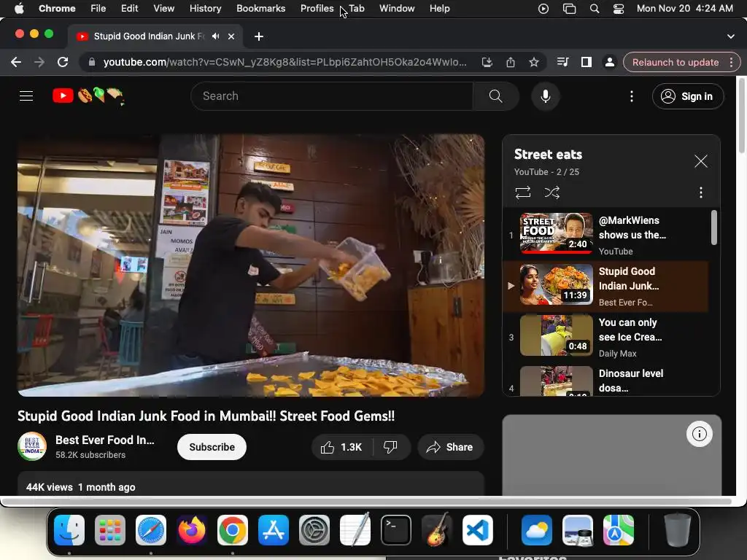Toggle Chrome side panel

(x=586, y=63)
